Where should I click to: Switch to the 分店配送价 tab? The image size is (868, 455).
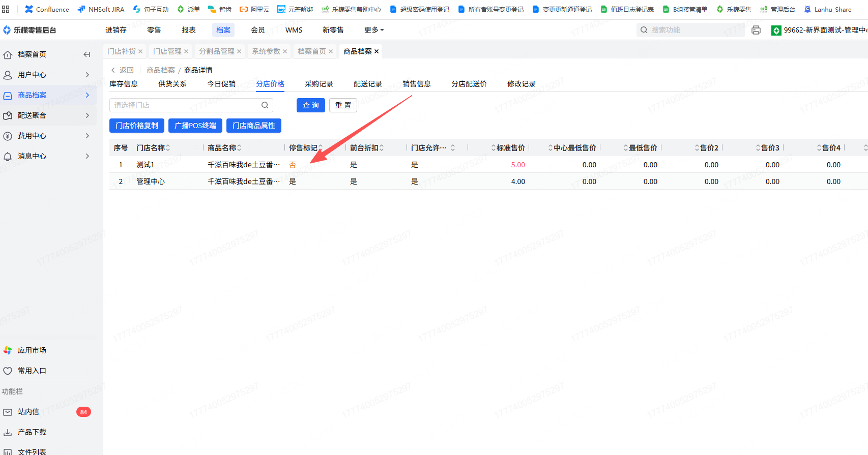[x=469, y=84]
